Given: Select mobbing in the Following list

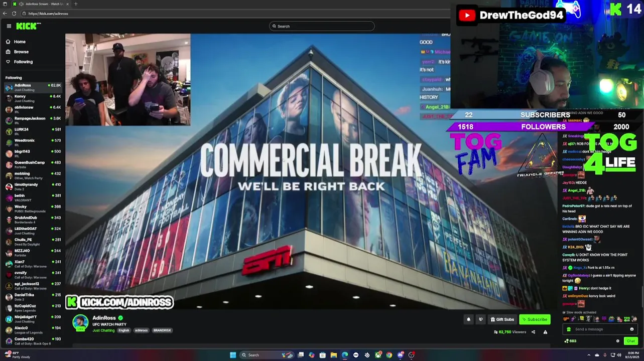Looking at the screenshot, I should coord(33,175).
